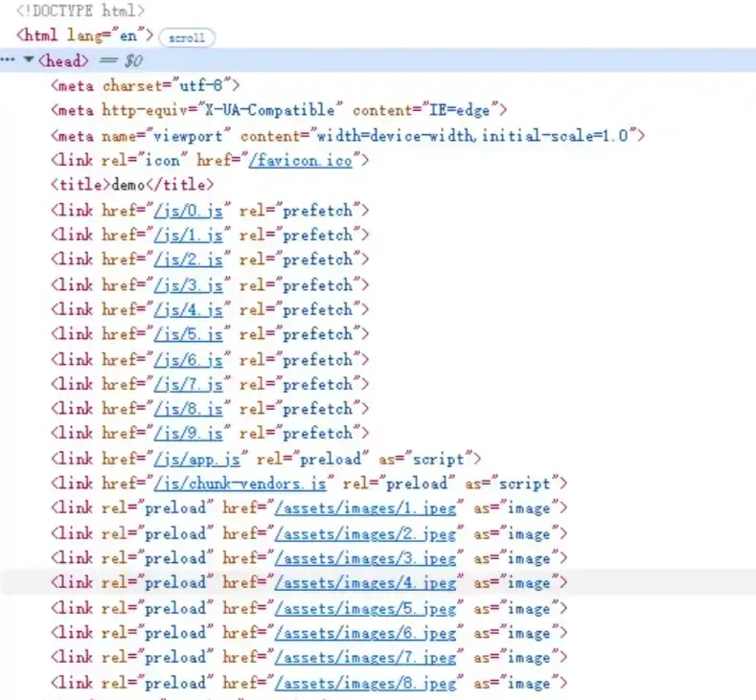Open the /js/app.js preload link
The image size is (756, 700).
pos(196,459)
